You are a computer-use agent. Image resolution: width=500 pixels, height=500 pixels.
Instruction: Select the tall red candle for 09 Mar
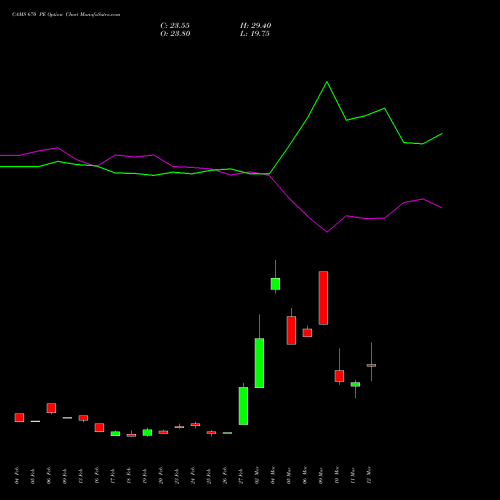(x=323, y=298)
